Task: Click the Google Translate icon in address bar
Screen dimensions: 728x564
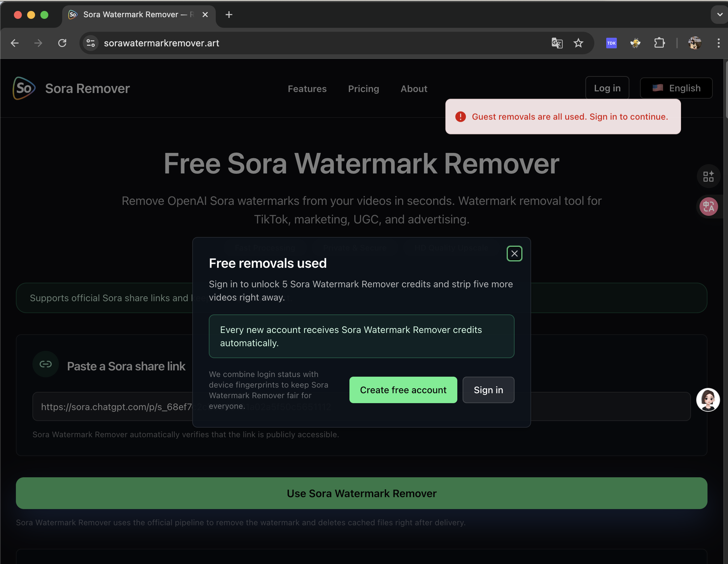Action: (557, 43)
